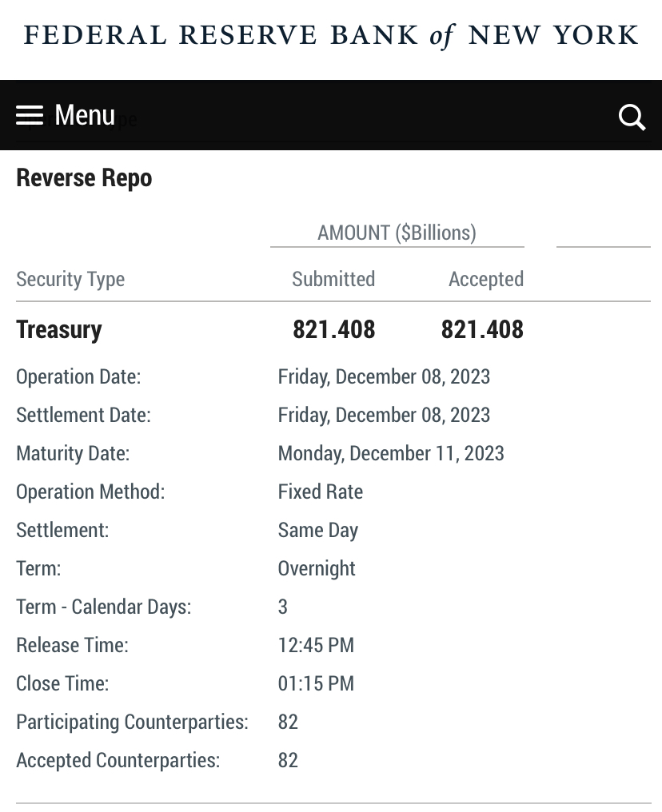
Task: Click the 'AMOUNT ($Billions)' column group header
Action: 397,233
